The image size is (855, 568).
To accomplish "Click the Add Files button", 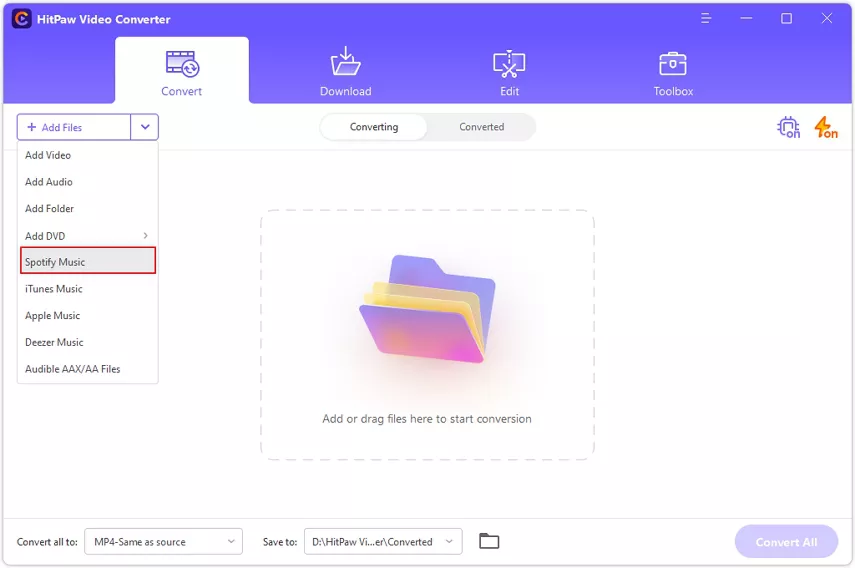I will 74,127.
